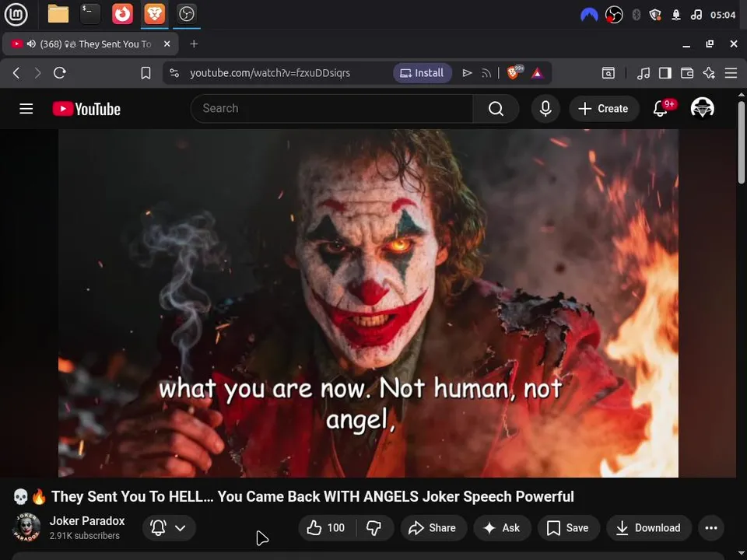This screenshot has width=747, height=560.
Task: Open a new browser tab
Action: tap(194, 44)
